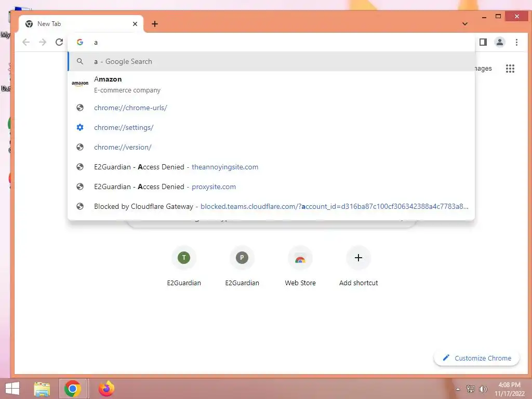Reload the current page
Viewport: 532px width, 399px height.
59,42
